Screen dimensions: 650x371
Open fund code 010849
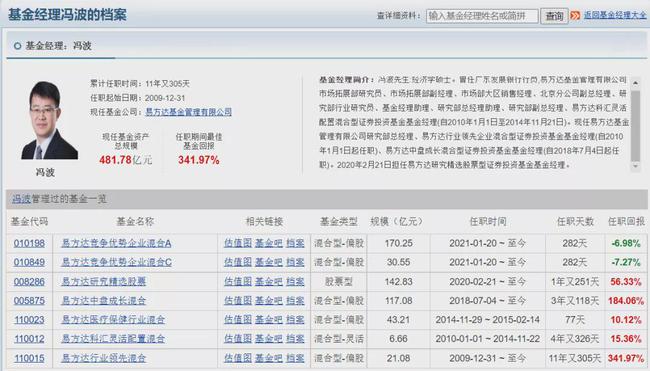tap(29, 262)
